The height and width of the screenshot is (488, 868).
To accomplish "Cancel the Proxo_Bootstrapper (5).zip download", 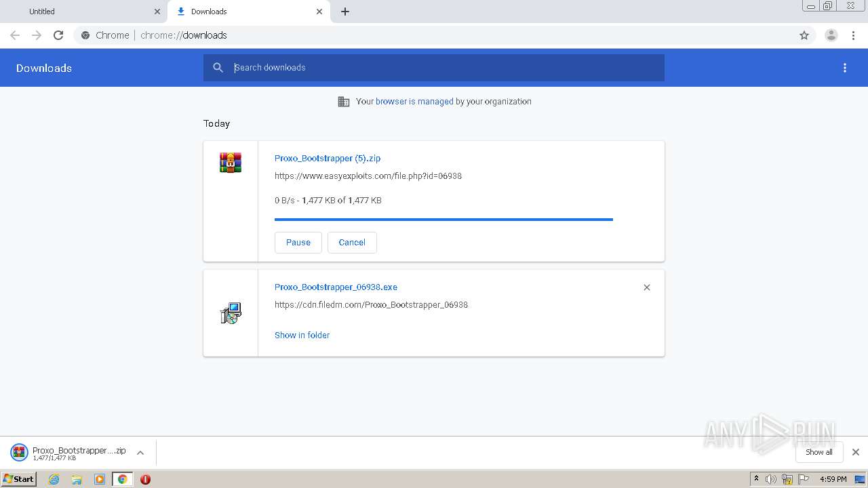I will [x=352, y=243].
